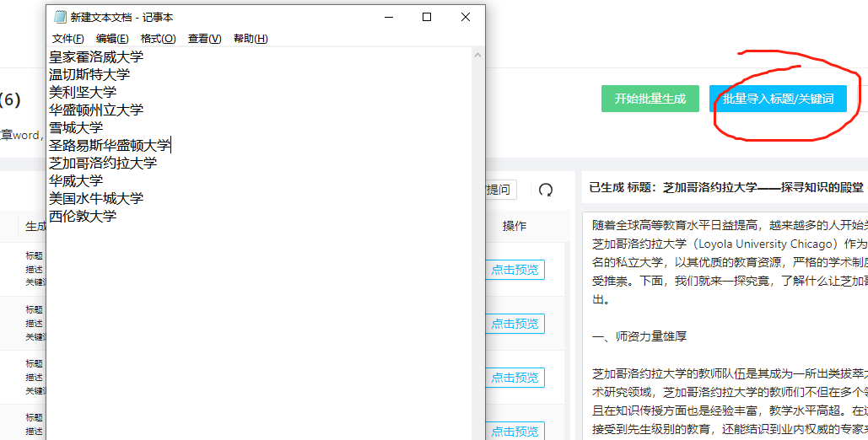
Task: Click the line 温切斯特大学 in Notepad
Action: pos(89,74)
